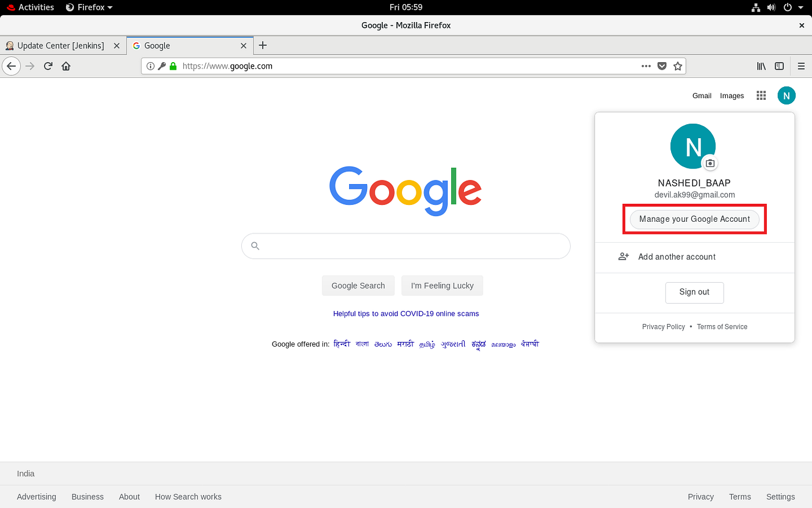Open the Images link
This screenshot has height=508, width=812.
732,96
